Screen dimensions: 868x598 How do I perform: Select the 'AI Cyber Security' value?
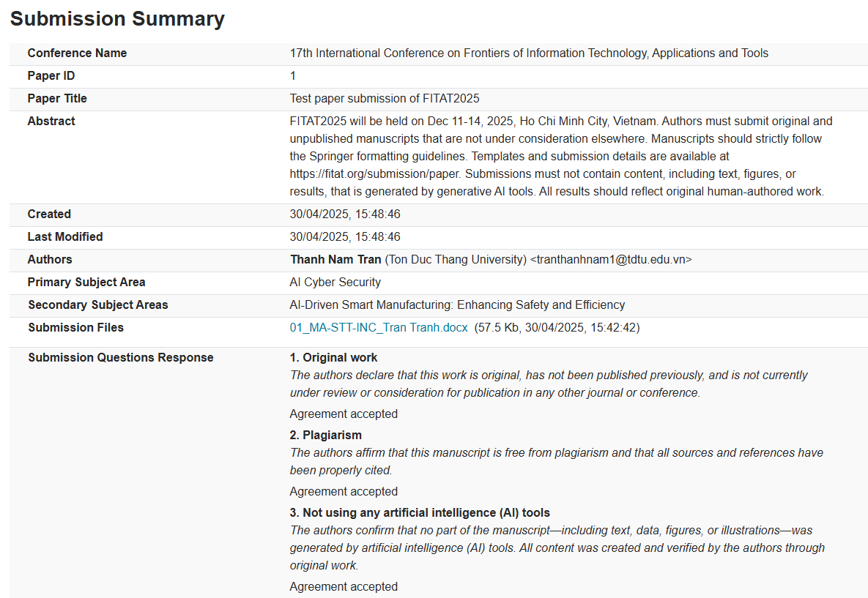point(335,282)
